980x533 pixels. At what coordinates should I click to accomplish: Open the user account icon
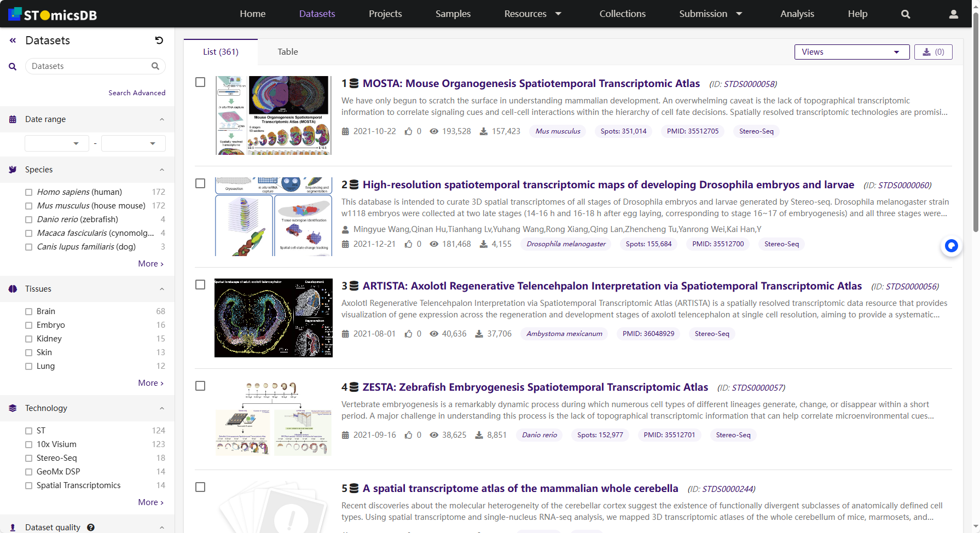pyautogui.click(x=954, y=14)
